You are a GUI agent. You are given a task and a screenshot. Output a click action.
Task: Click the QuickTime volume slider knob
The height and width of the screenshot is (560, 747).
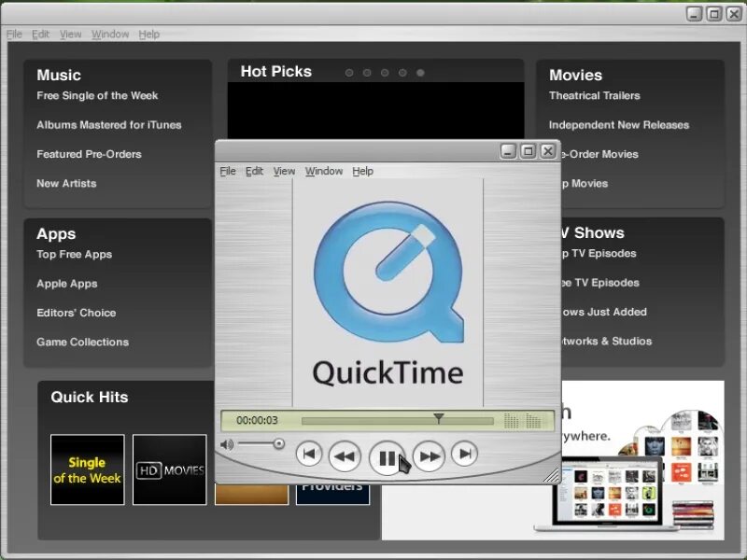pos(278,444)
